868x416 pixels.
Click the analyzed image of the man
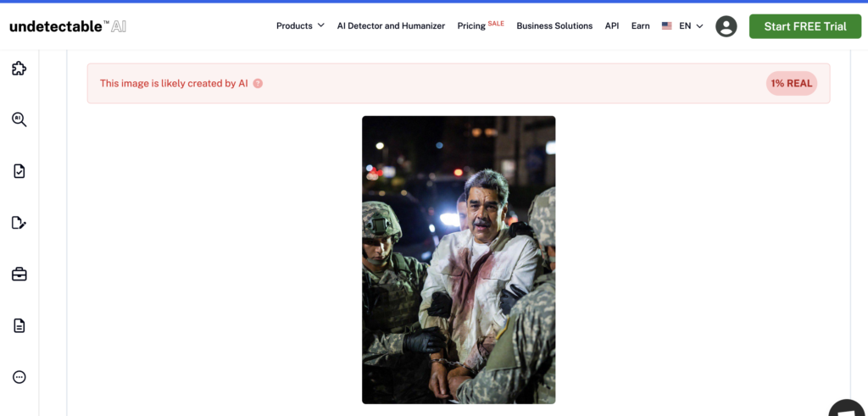(x=459, y=259)
